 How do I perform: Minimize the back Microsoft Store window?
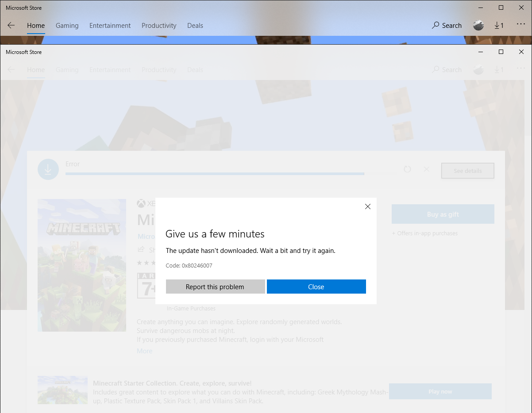[481, 8]
